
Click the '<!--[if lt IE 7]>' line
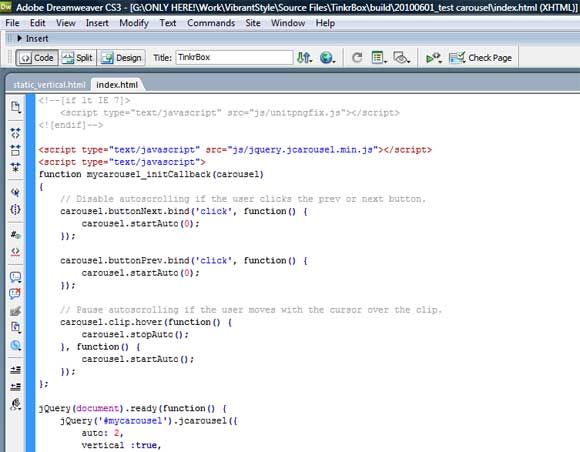tap(84, 100)
